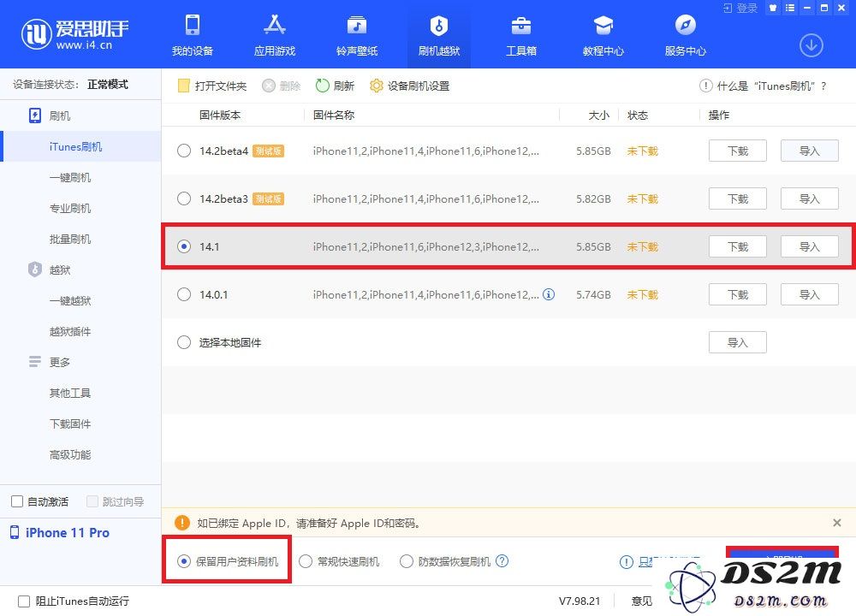Select 其他工具 in sidebar

[70, 393]
